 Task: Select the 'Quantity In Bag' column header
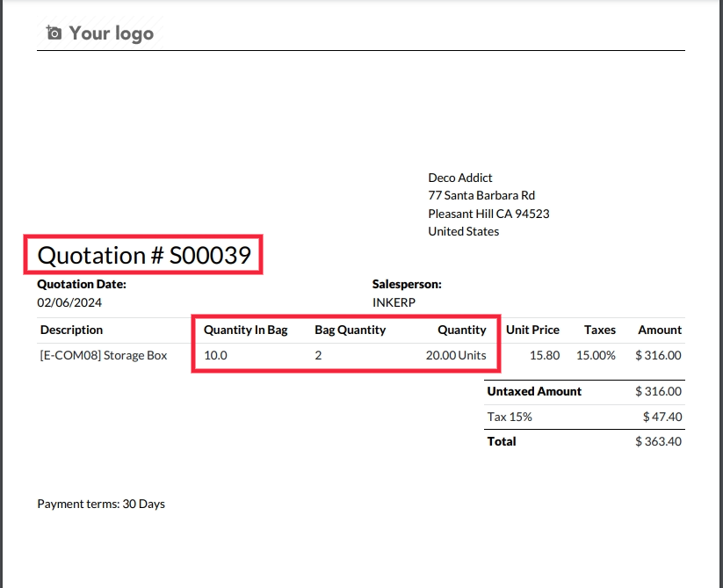tap(246, 330)
